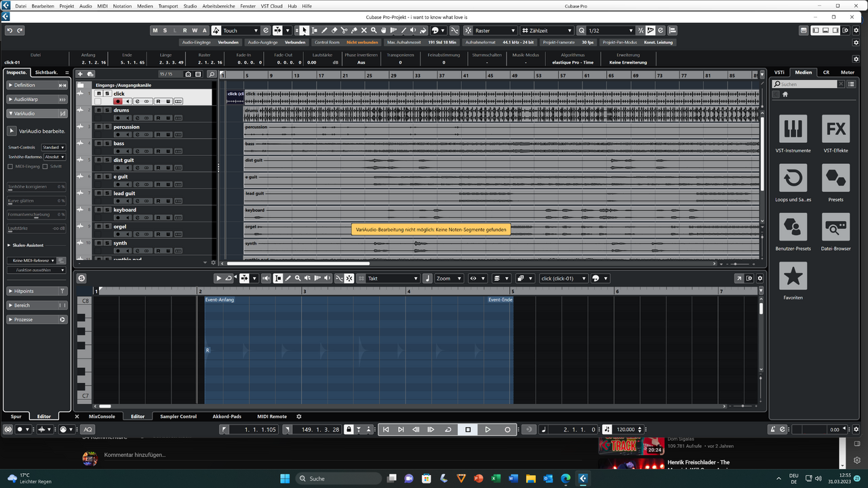This screenshot has width=868, height=488.
Task: Switch to the Medien tab
Action: [804, 72]
